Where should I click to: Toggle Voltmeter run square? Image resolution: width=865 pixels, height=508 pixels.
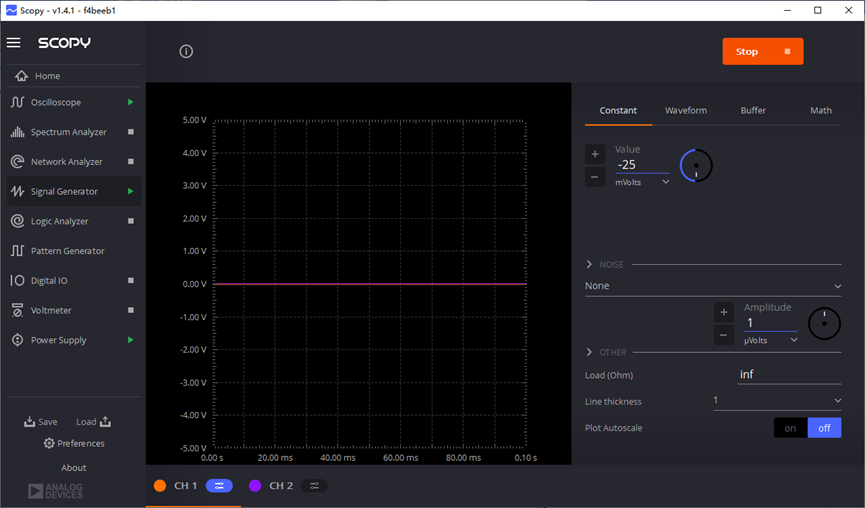point(131,311)
